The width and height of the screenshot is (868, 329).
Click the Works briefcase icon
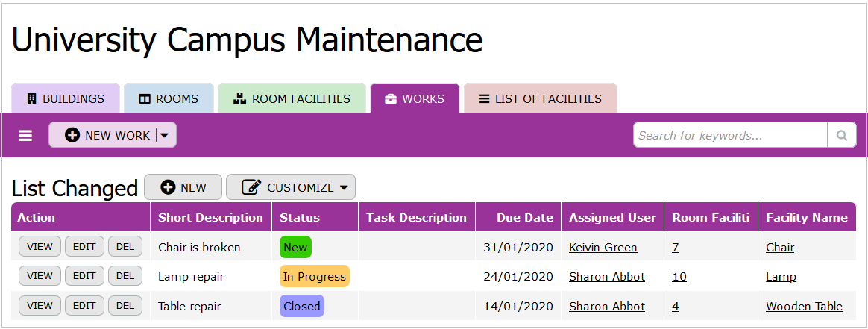coord(391,98)
